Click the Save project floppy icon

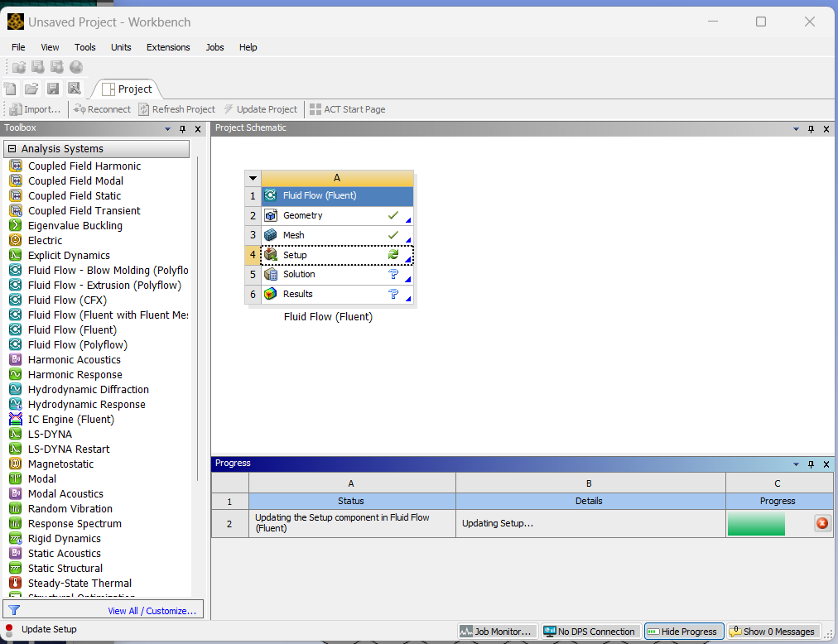tap(53, 89)
